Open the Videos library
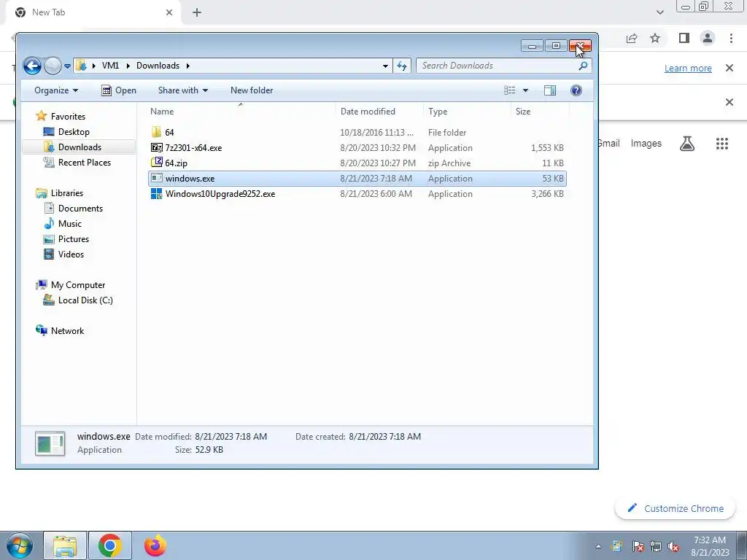 tap(71, 254)
